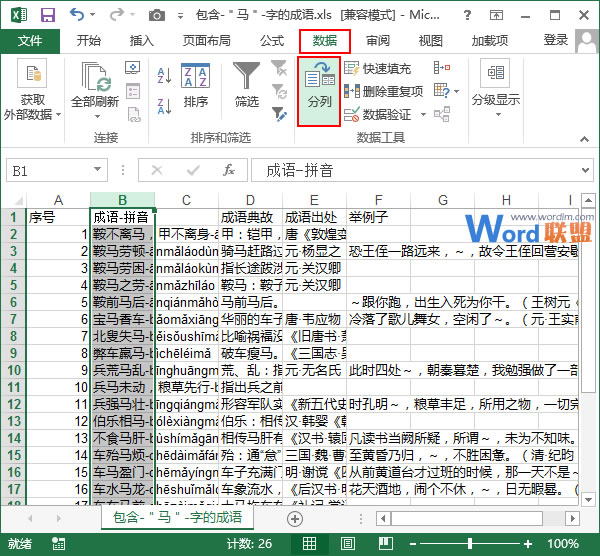The height and width of the screenshot is (556, 600).
Task: Open the 文件 File menu
Action: point(30,41)
